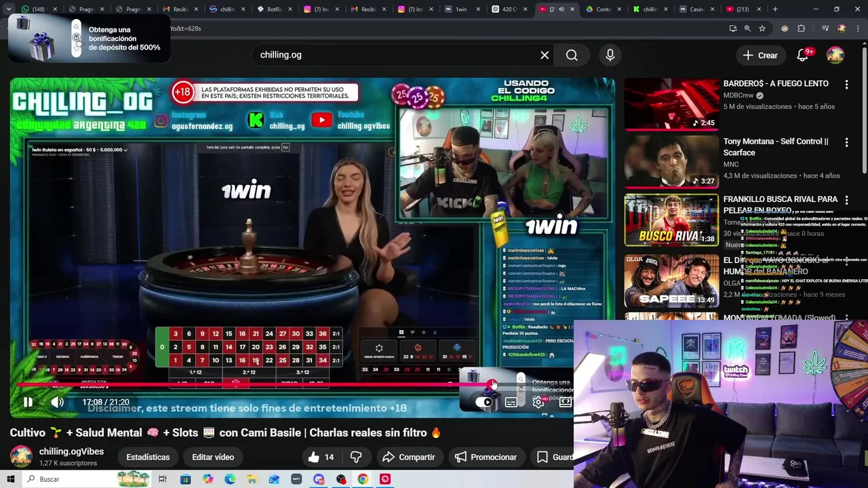
Task: Launch Microsoft Store from the taskbar
Action: coord(185,479)
